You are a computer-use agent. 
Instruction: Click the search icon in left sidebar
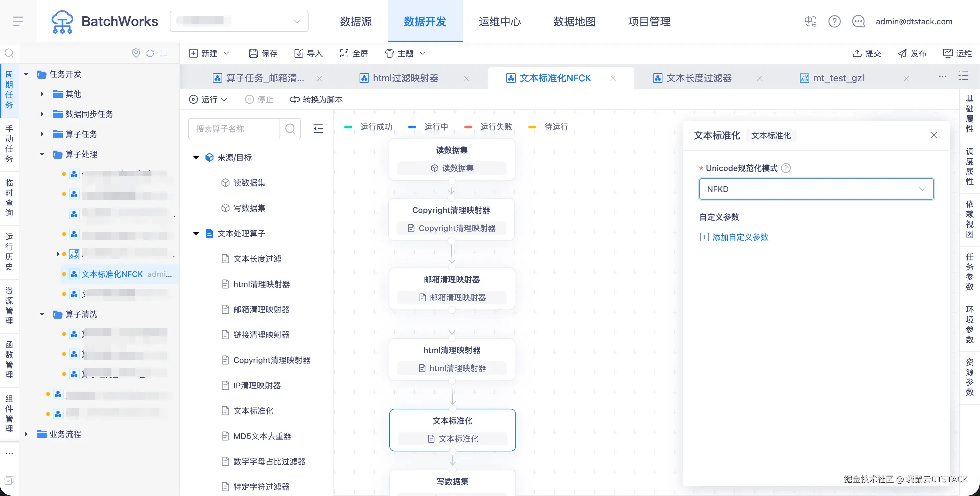pyautogui.click(x=9, y=53)
